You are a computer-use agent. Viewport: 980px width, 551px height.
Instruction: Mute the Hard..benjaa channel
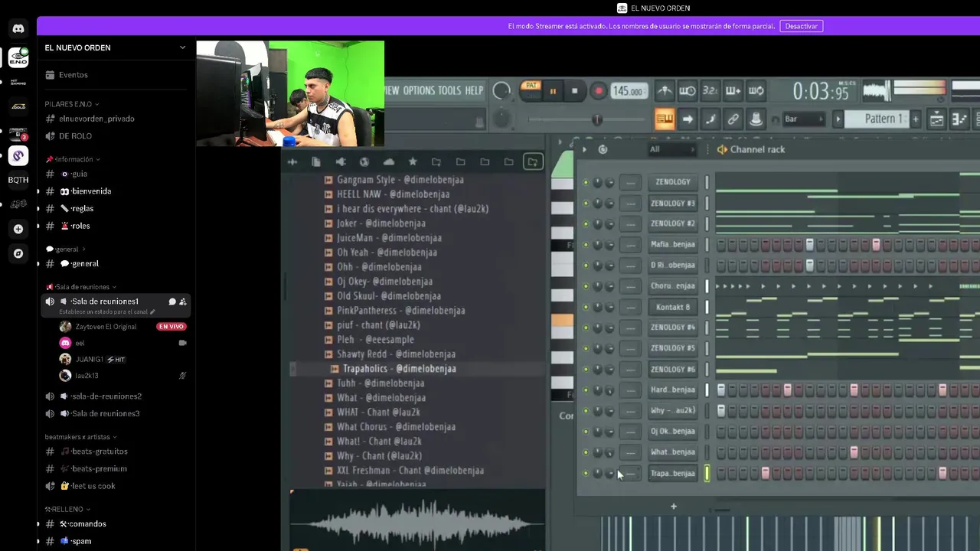pos(586,390)
